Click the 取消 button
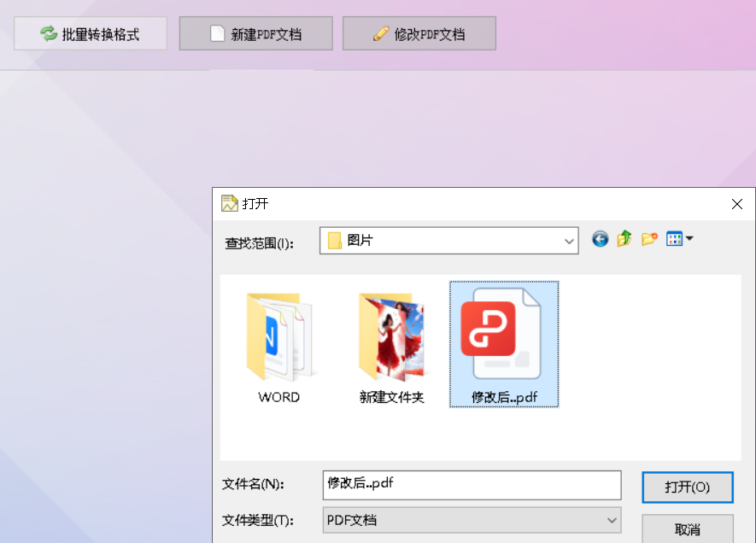 click(x=688, y=529)
